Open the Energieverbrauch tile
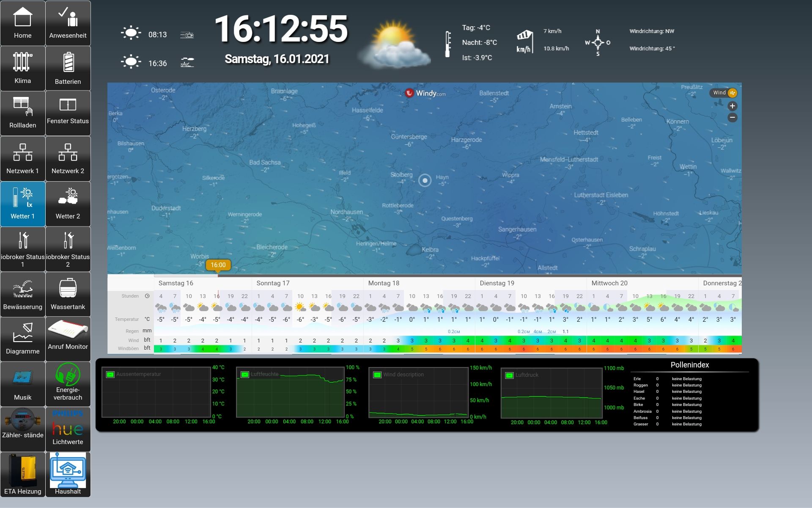 68,384
